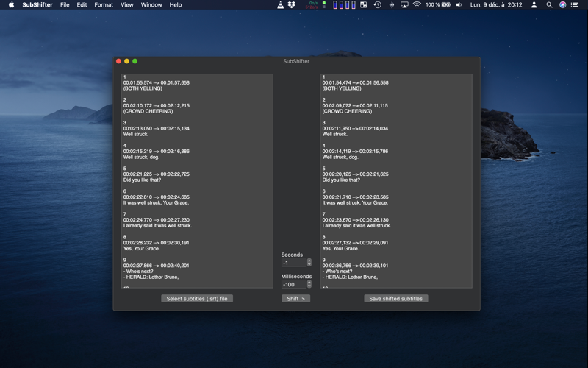Click shifted timestamp 00:02:36,766 --> 00:02:39,101

tap(356, 266)
